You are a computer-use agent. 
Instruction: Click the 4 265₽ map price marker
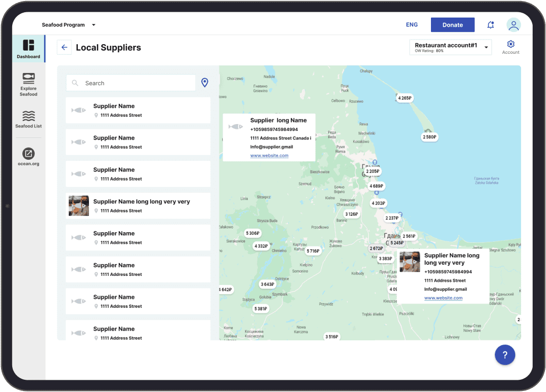(x=405, y=98)
